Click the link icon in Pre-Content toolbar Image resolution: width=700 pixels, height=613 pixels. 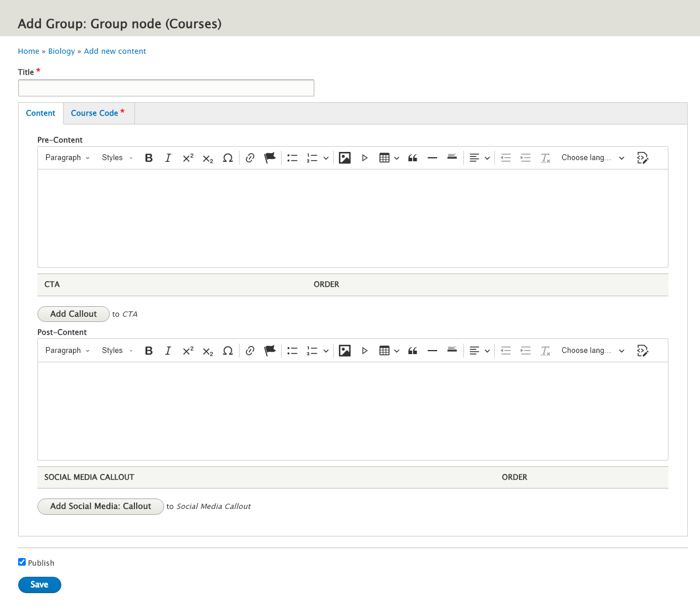coord(250,158)
